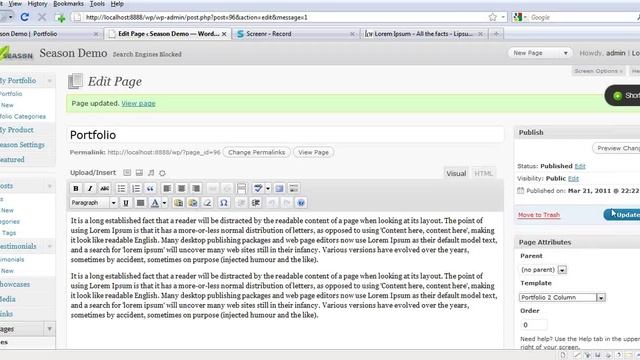640x360 pixels.
Task: Open the spellchecker language dropdown arrow
Action: 268,188
